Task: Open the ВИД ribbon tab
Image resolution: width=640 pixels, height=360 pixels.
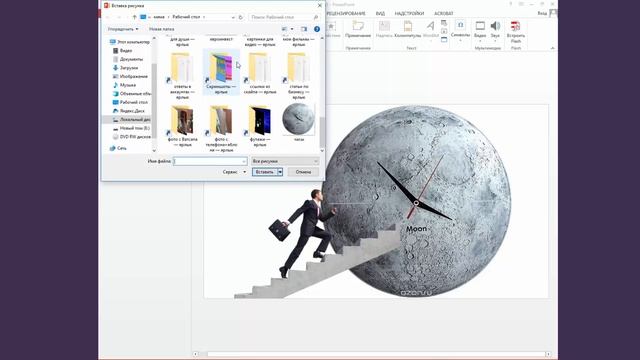Action: pos(380,13)
